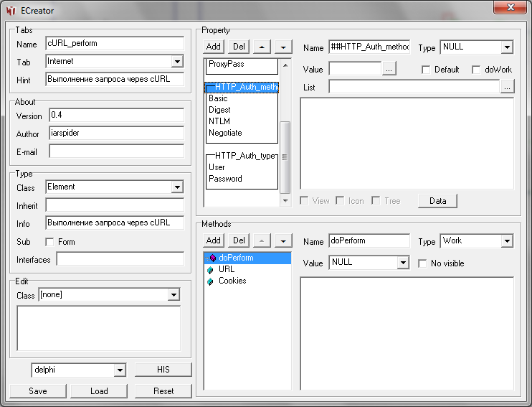The height and width of the screenshot is (407, 532).
Task: Select NTLM in the property list
Action: tap(219, 121)
